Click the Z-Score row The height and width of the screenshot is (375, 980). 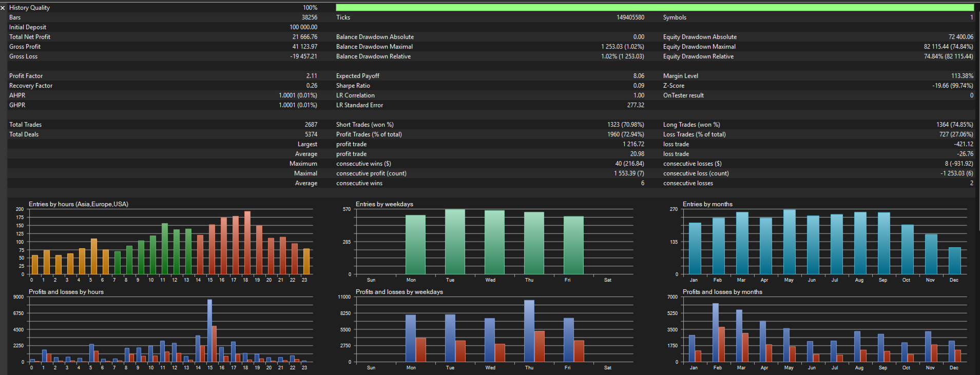[x=818, y=86]
